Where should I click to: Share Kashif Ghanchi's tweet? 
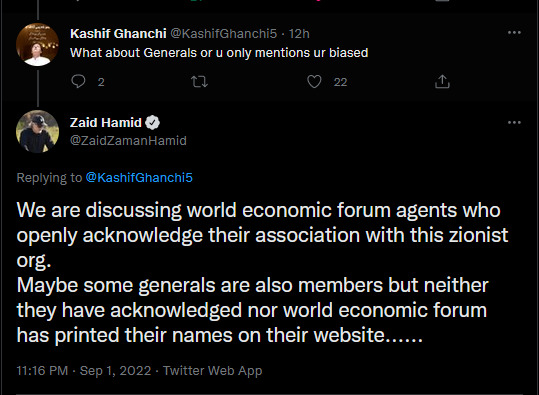[442, 81]
